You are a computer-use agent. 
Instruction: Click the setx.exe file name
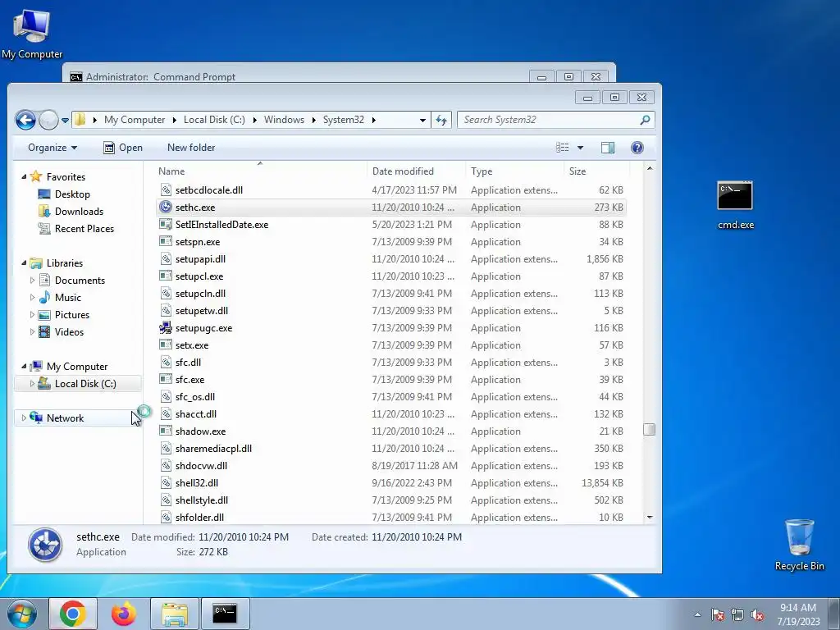[192, 345]
